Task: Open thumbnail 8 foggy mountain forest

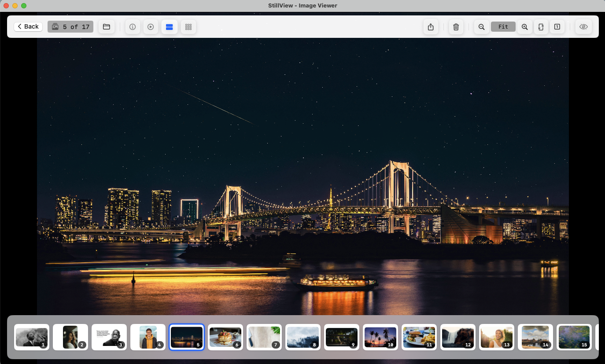Action: pyautogui.click(x=302, y=337)
